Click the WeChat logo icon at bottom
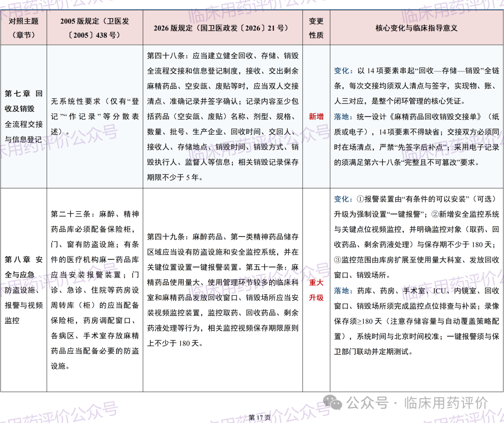This screenshot has width=504, height=423. click(x=332, y=402)
